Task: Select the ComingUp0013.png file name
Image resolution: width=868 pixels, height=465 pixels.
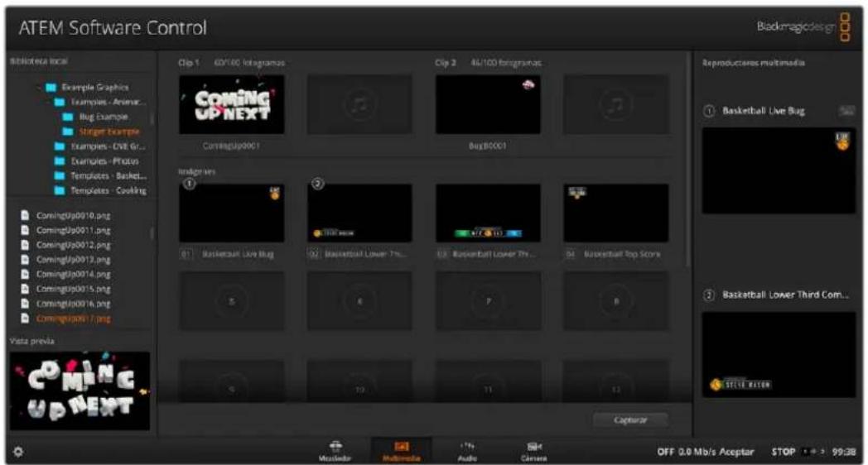Action: tap(73, 259)
